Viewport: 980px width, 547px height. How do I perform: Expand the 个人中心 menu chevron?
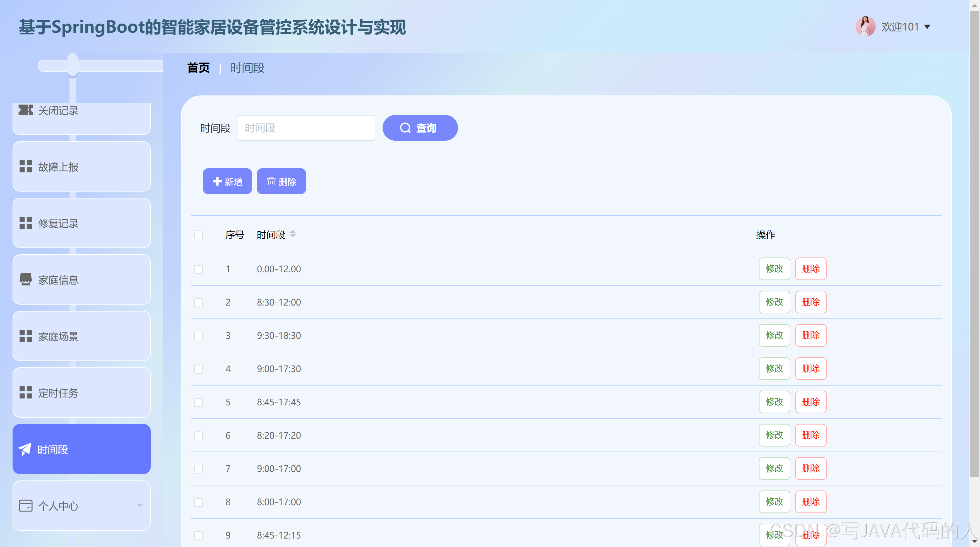click(x=140, y=505)
